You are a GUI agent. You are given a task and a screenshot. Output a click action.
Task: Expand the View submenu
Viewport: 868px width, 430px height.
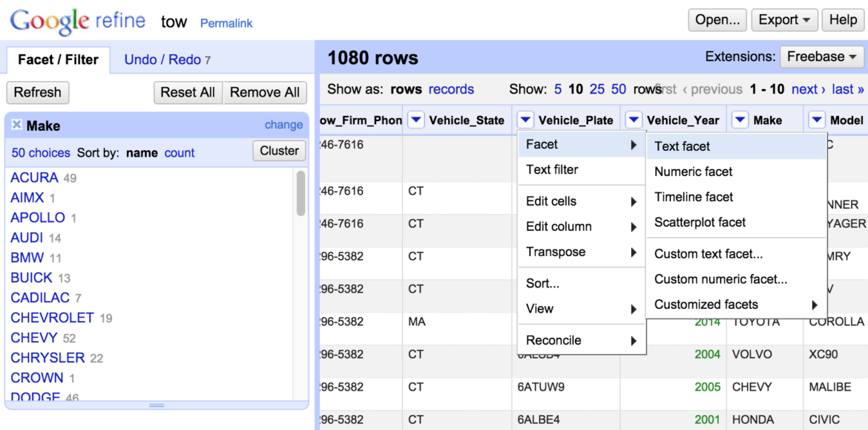pyautogui.click(x=582, y=309)
